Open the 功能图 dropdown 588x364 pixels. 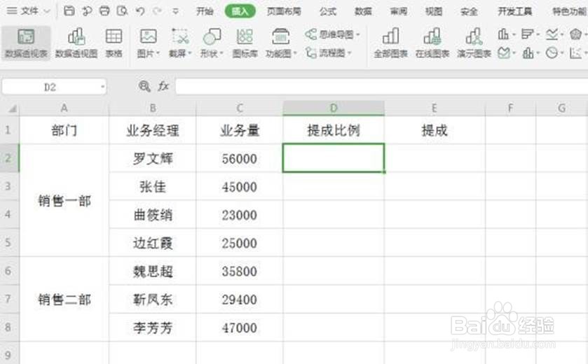pyautogui.click(x=280, y=43)
